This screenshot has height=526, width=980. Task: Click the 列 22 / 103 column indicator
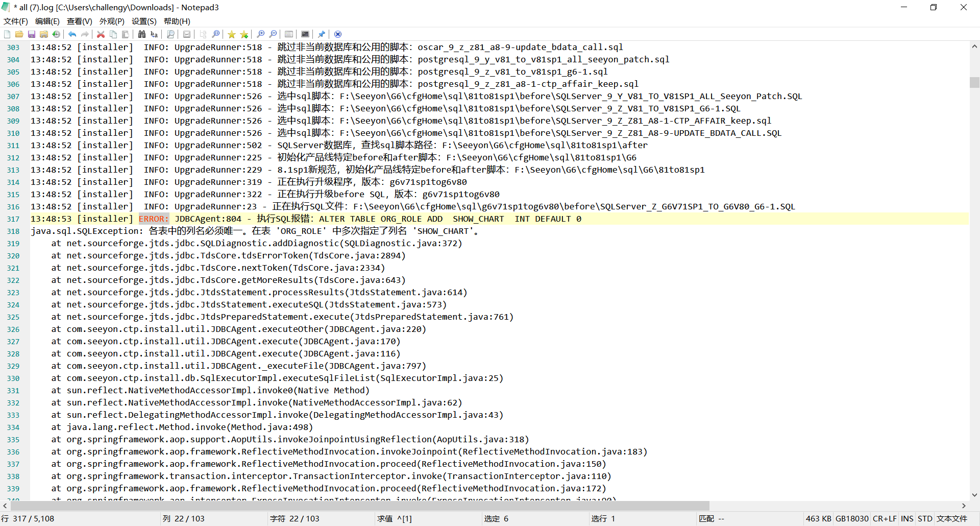[x=184, y=519]
